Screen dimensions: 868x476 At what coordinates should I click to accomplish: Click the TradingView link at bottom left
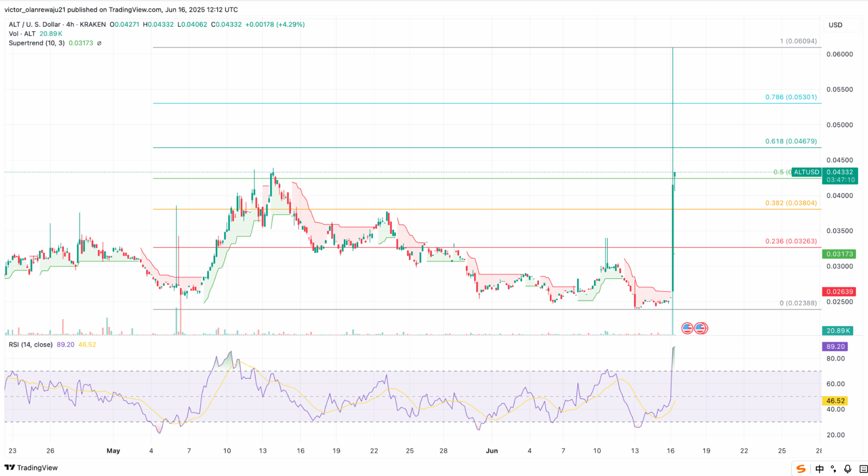click(x=38, y=468)
